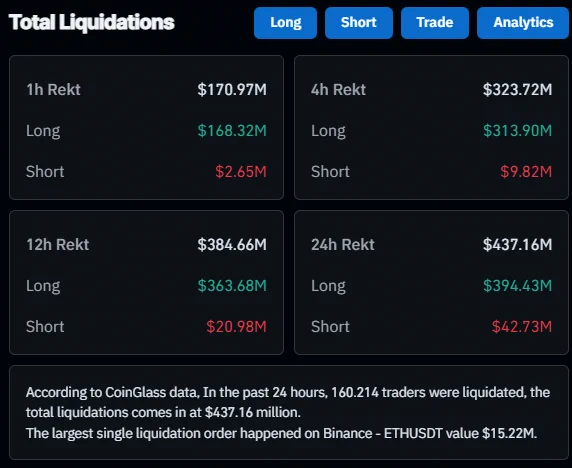This screenshot has width=572, height=468.
Task: Click the 4h Rekt card label
Action: pyautogui.click(x=338, y=90)
